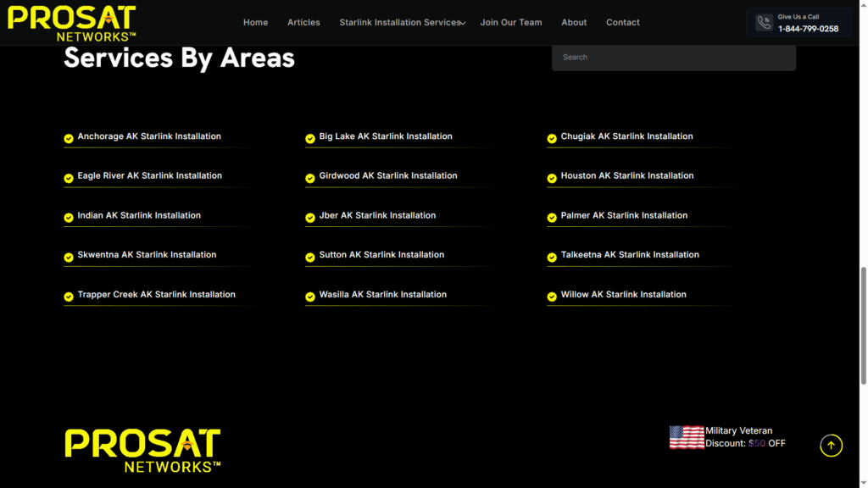Go to Sutton AK Starlink Installation
868x488 pixels.
pyautogui.click(x=381, y=254)
